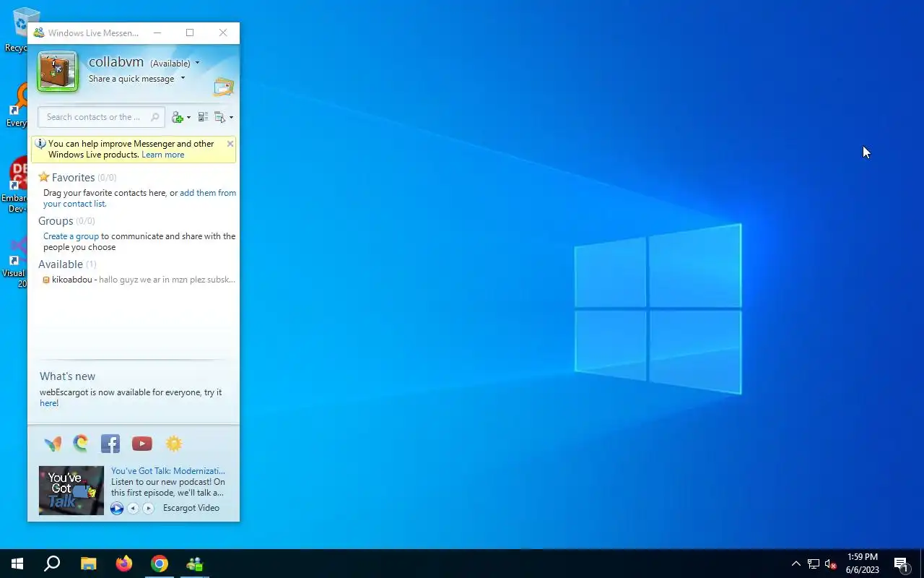Viewport: 924px width, 578px height.
Task: Click the What's new heading
Action: click(67, 376)
